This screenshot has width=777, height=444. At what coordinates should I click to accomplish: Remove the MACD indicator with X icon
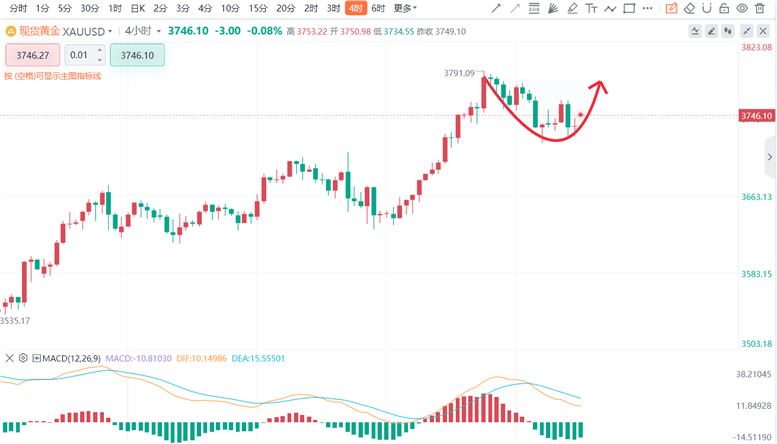pos(9,357)
